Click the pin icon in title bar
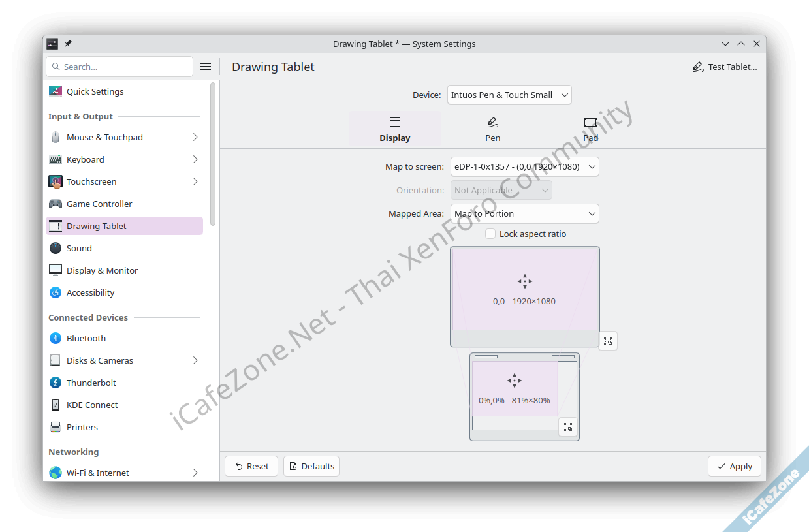The width and height of the screenshot is (809, 532). click(68, 44)
